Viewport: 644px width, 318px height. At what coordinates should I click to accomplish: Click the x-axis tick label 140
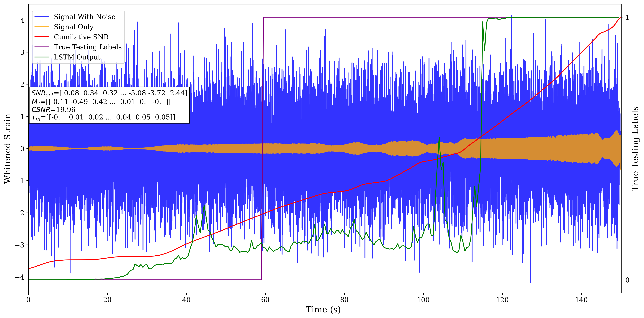(x=581, y=300)
